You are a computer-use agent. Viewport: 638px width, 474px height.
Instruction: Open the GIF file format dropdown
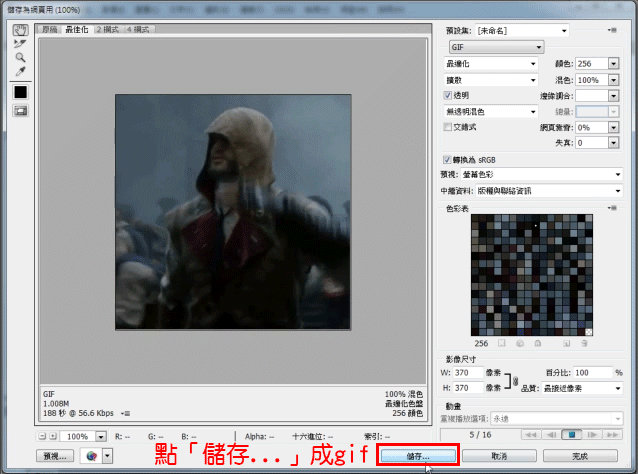pos(496,47)
